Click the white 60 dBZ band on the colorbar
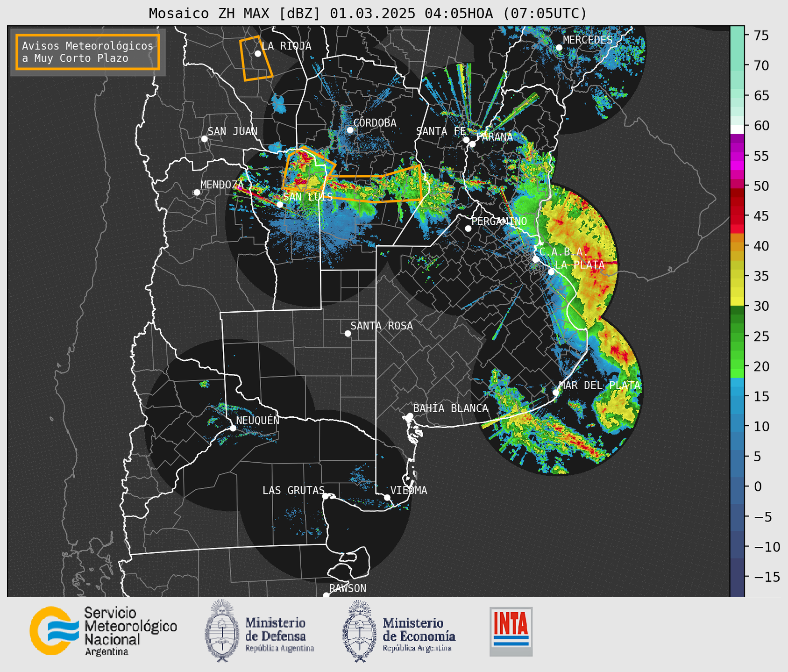Screen dimensions: 788x672 click(x=737, y=129)
